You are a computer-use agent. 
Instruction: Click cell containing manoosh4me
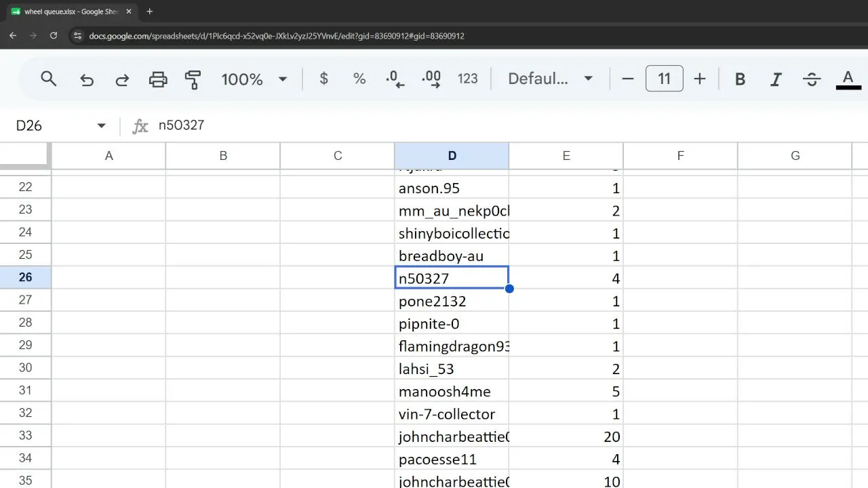[452, 391]
